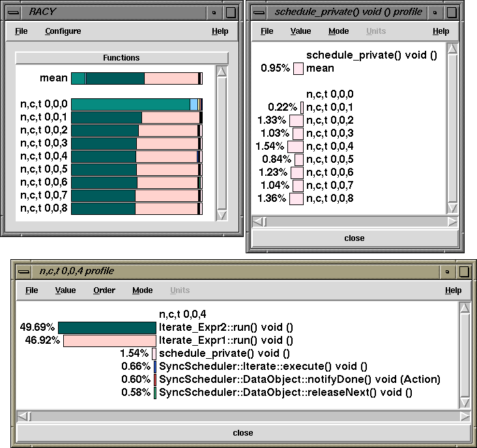Click SyncScheduler::DataObject::notifyDone() void (Action) entry
Image resolution: width=477 pixels, height=448 pixels.
pos(300,380)
